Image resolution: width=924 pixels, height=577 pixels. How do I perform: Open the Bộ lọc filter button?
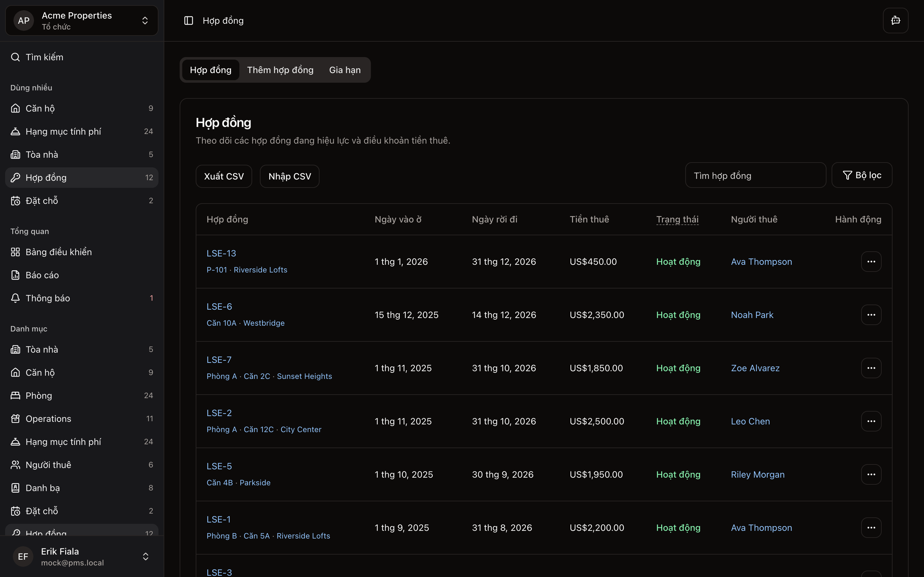(x=861, y=176)
